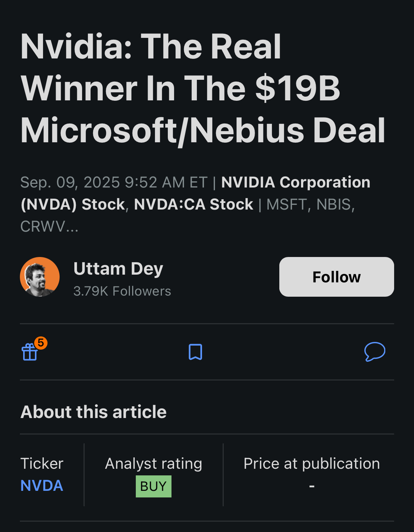This screenshot has height=532, width=414.
Task: Open the NVDA:CA Stock link
Action: click(x=194, y=204)
